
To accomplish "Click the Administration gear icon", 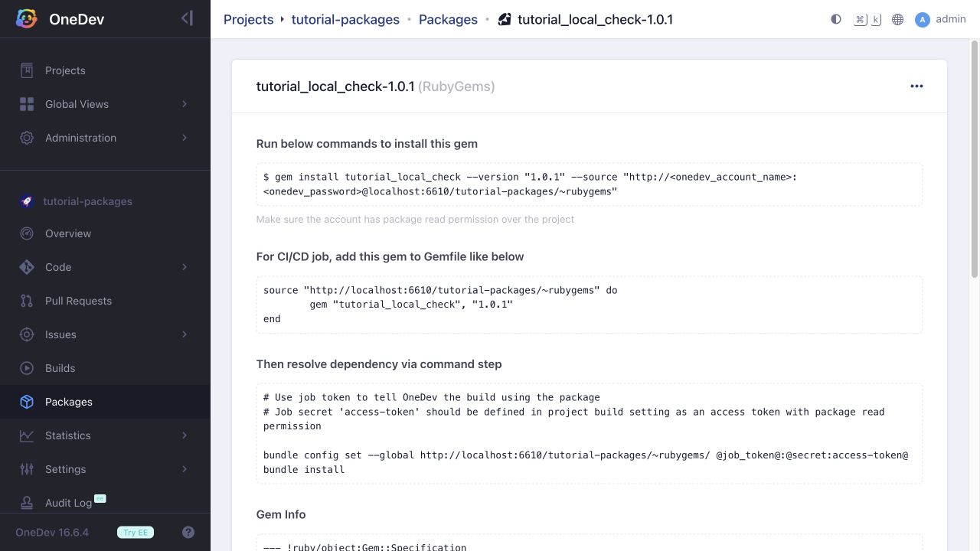I will pos(27,138).
